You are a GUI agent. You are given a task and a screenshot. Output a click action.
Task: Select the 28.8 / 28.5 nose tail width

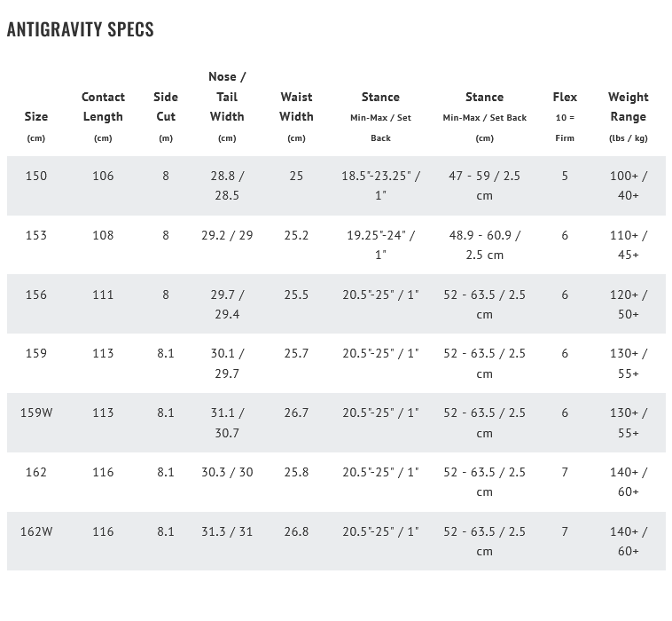click(227, 185)
